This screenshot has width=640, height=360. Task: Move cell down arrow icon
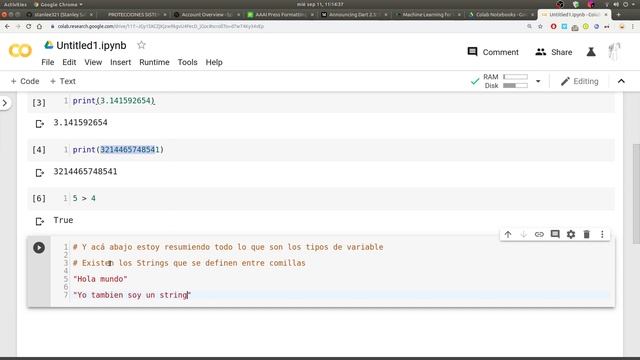tap(523, 234)
